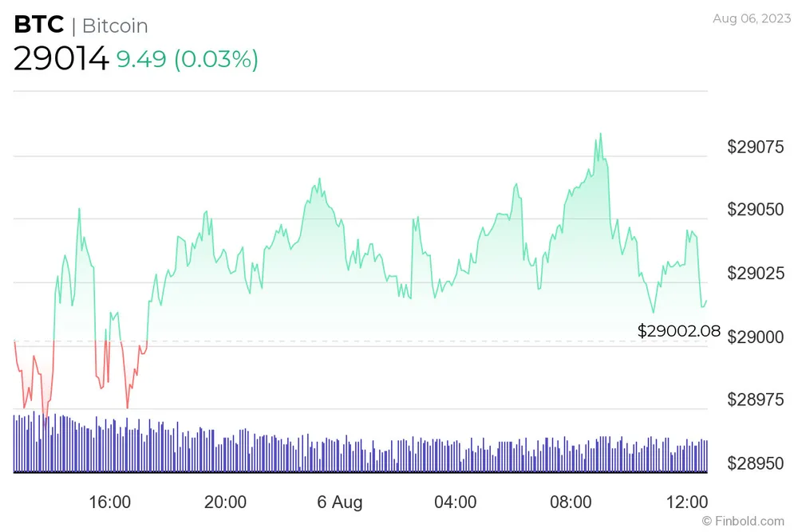Image resolution: width=798 pixels, height=532 pixels.
Task: Select the 20:00 time axis marker
Action: point(225,502)
